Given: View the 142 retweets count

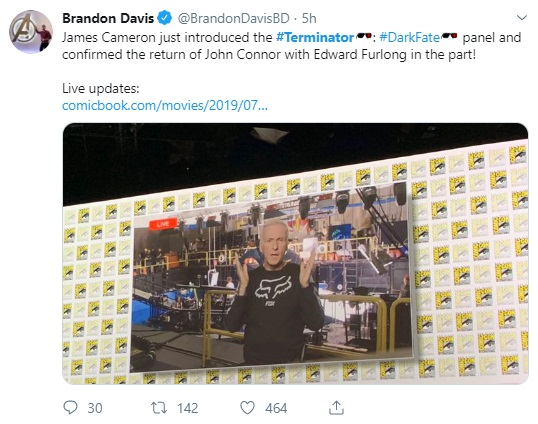Looking at the screenshot, I should coord(188,408).
